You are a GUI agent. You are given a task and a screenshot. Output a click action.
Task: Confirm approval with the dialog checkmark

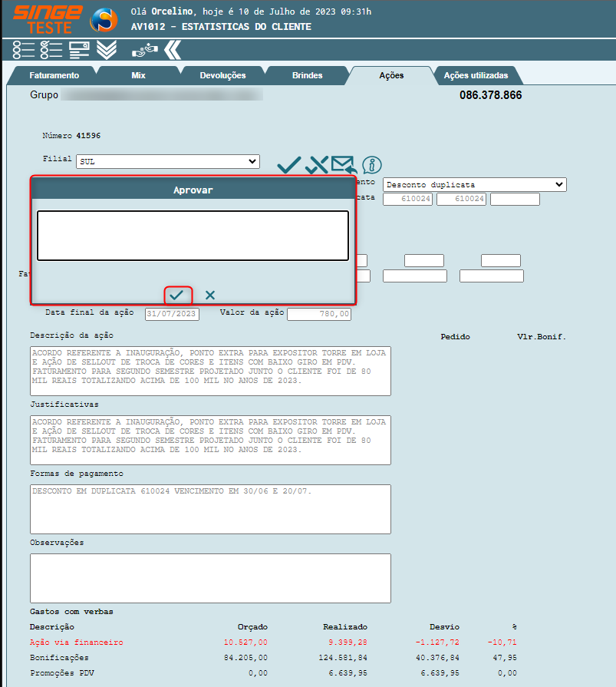[x=177, y=295]
